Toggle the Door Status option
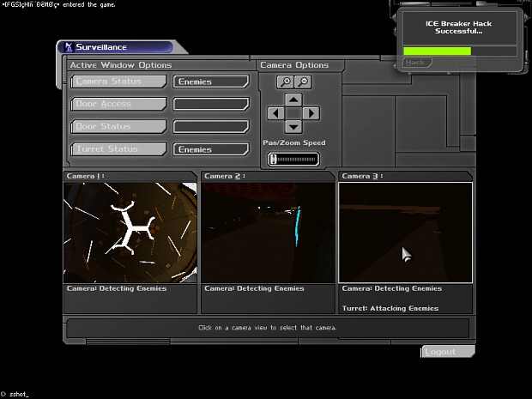 118,126
